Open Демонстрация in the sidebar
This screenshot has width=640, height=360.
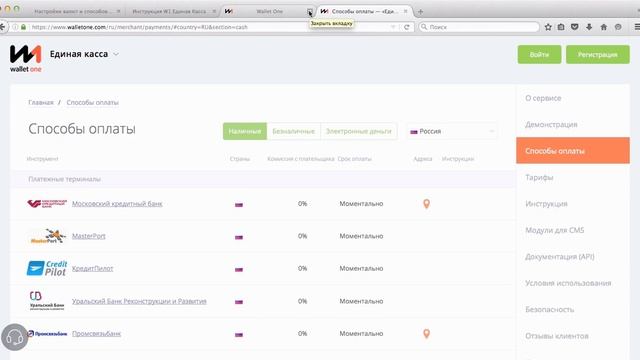point(551,124)
